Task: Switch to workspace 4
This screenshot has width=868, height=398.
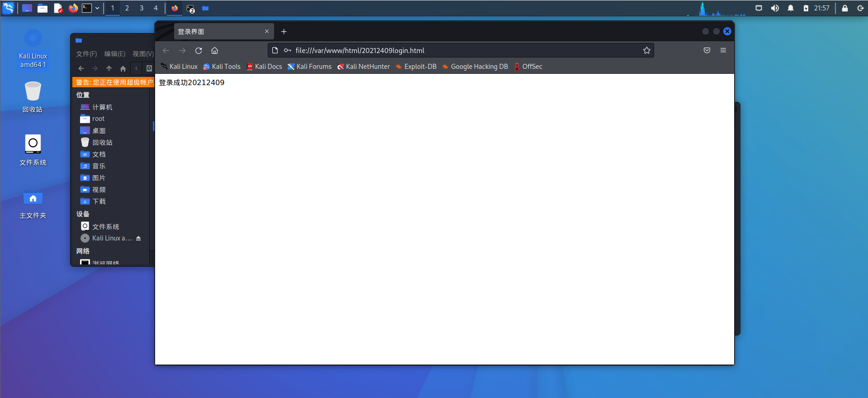Action: click(x=156, y=8)
